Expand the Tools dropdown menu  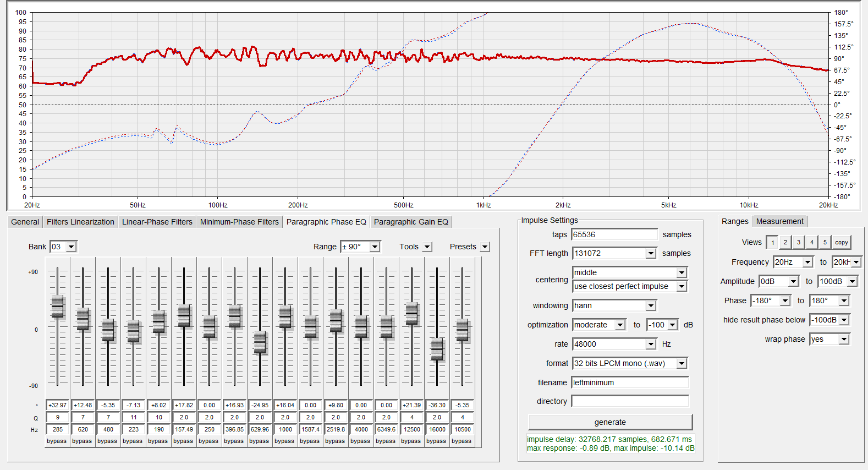(427, 247)
